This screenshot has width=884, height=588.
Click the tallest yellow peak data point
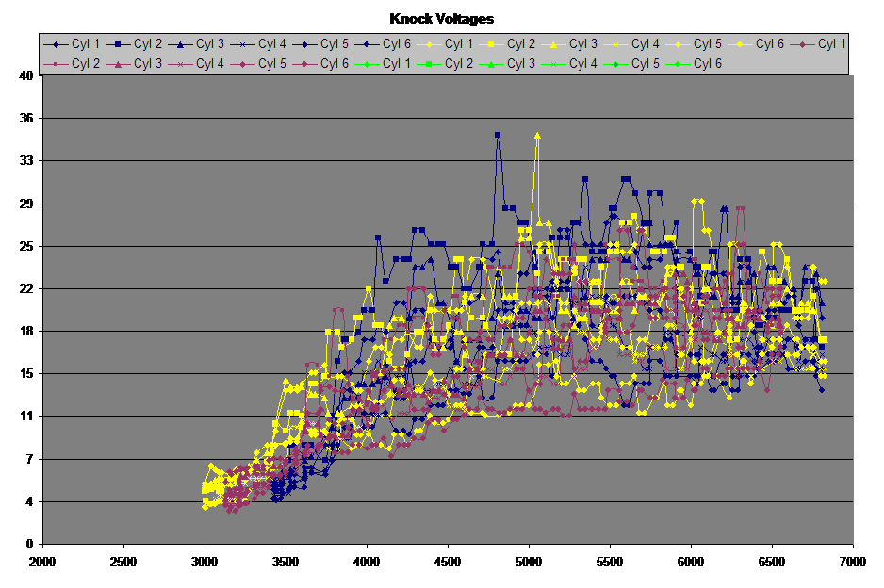(537, 135)
